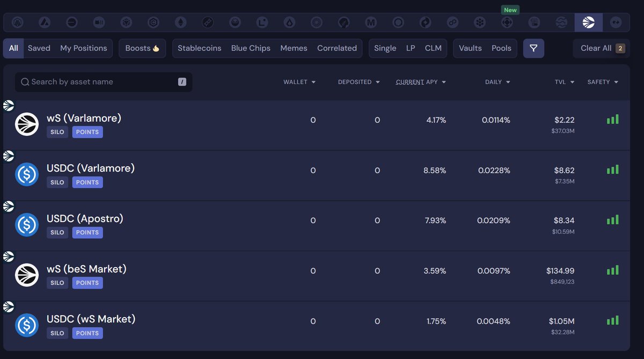Click Clear All filters button
644x359 pixels.
(601, 48)
